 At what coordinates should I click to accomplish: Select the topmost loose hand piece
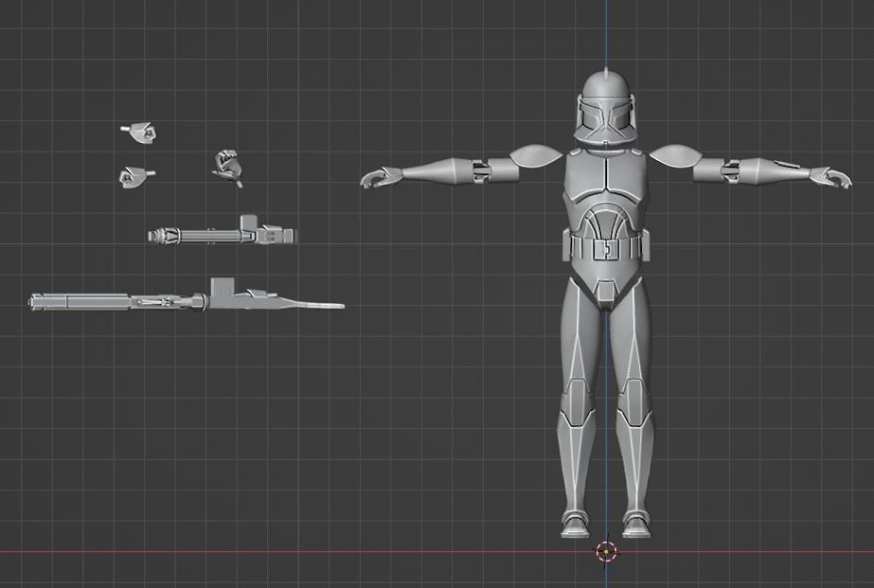tap(138, 133)
